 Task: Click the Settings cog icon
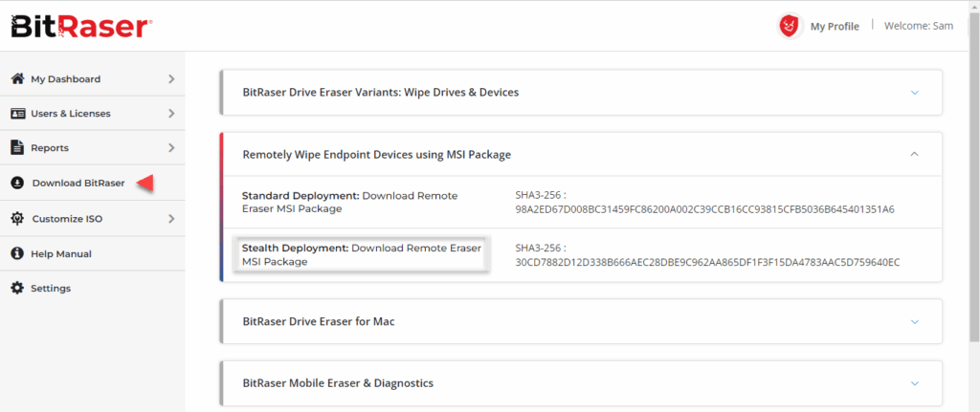17,288
